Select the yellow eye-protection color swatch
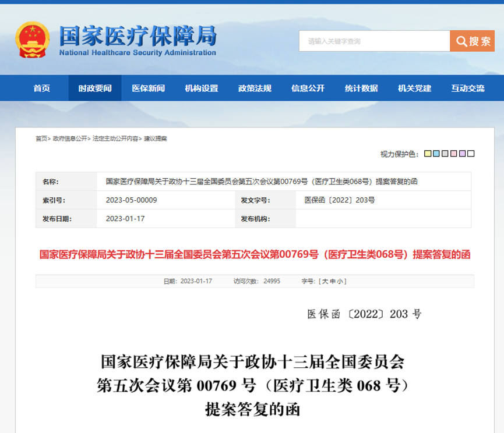The width and height of the screenshot is (504, 433). [x=428, y=154]
